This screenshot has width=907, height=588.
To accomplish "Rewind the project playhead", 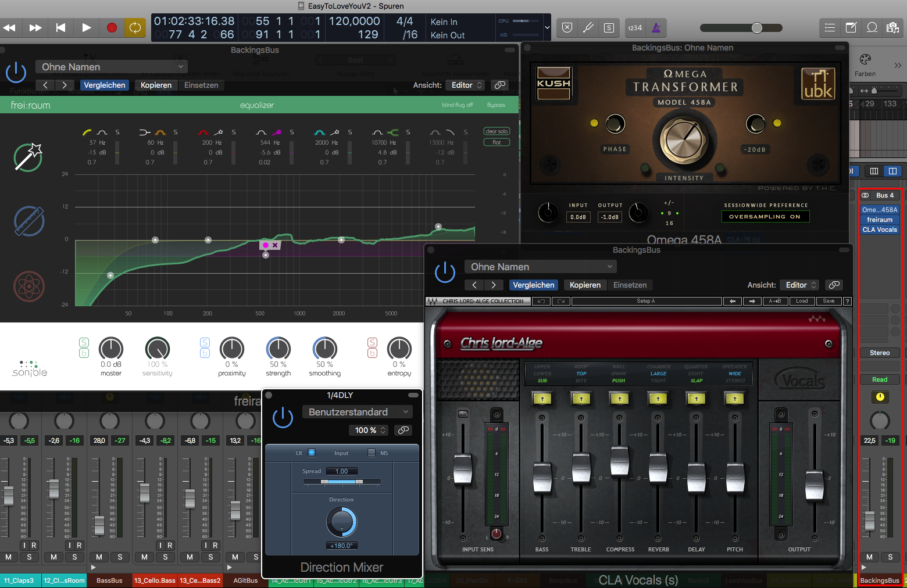I will pos(10,27).
